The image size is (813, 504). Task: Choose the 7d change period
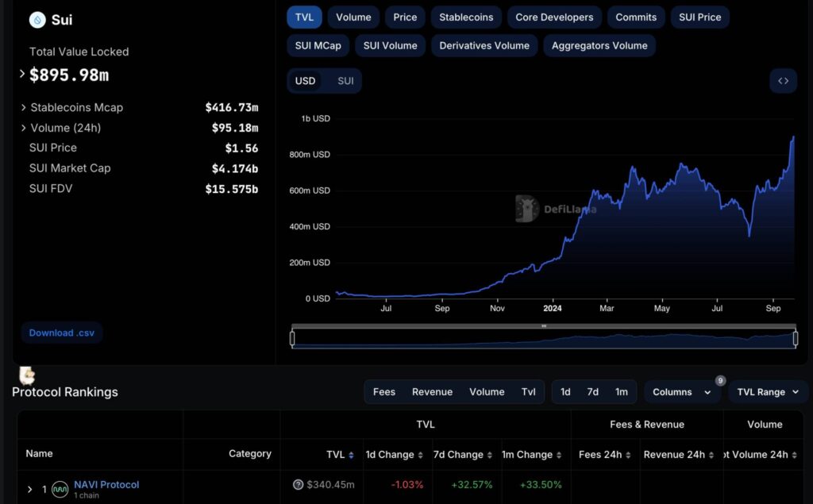point(592,392)
